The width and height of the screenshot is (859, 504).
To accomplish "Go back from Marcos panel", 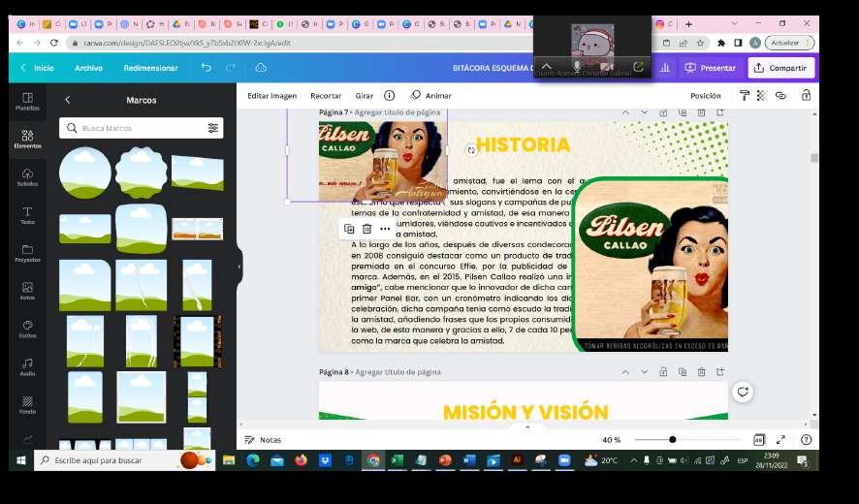I will [68, 100].
